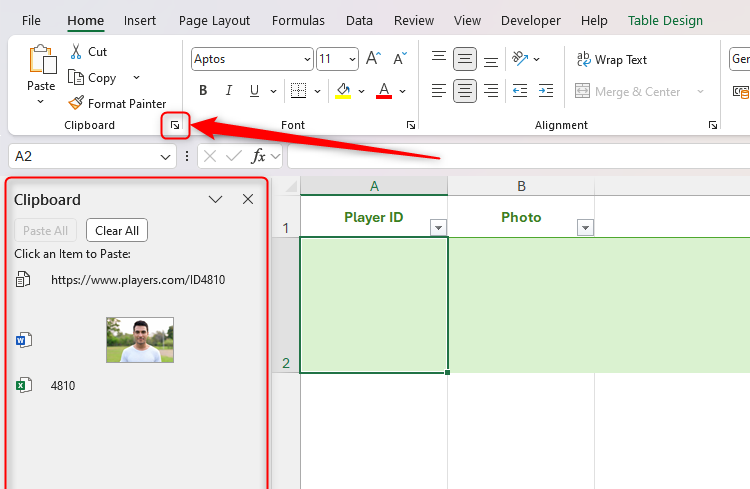Viewport: 750px width, 489px height.
Task: Click the Insert Function fx icon
Action: pyautogui.click(x=258, y=156)
